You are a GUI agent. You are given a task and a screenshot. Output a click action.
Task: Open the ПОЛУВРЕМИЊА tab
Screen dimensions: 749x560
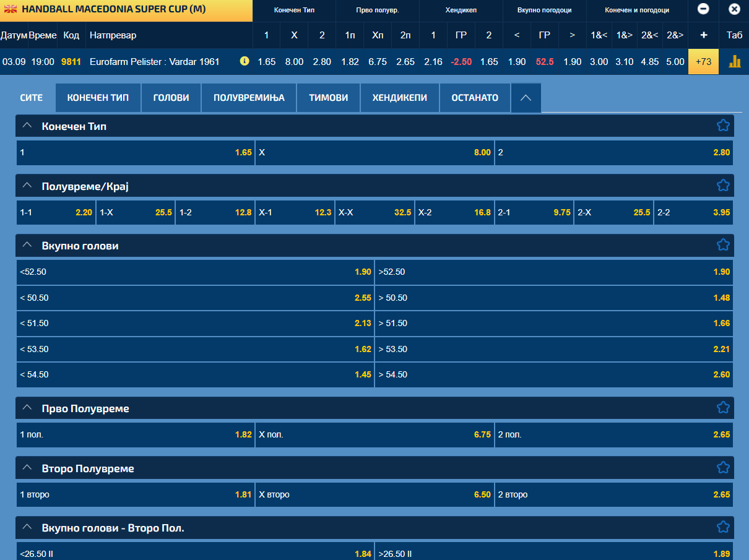(249, 98)
